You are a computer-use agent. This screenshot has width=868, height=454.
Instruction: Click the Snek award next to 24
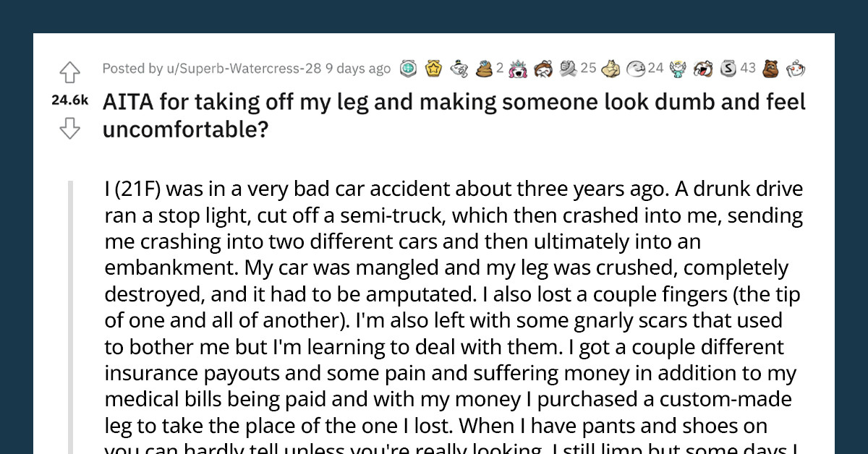pyautogui.click(x=637, y=68)
